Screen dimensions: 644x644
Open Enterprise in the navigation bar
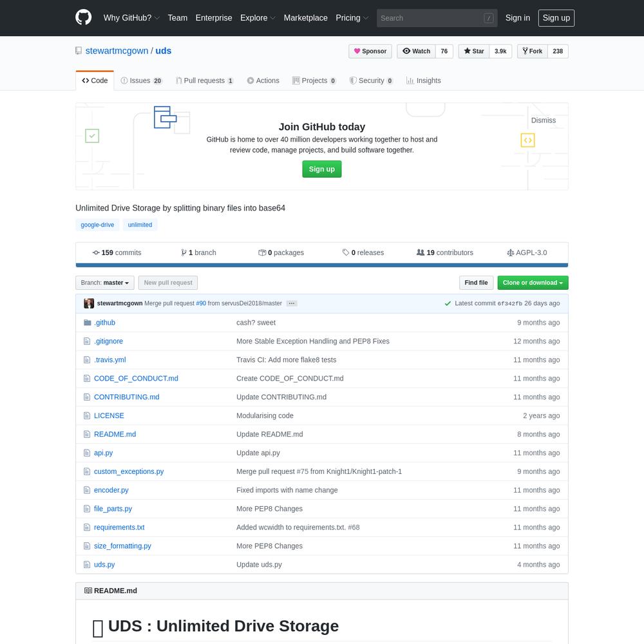(x=214, y=18)
